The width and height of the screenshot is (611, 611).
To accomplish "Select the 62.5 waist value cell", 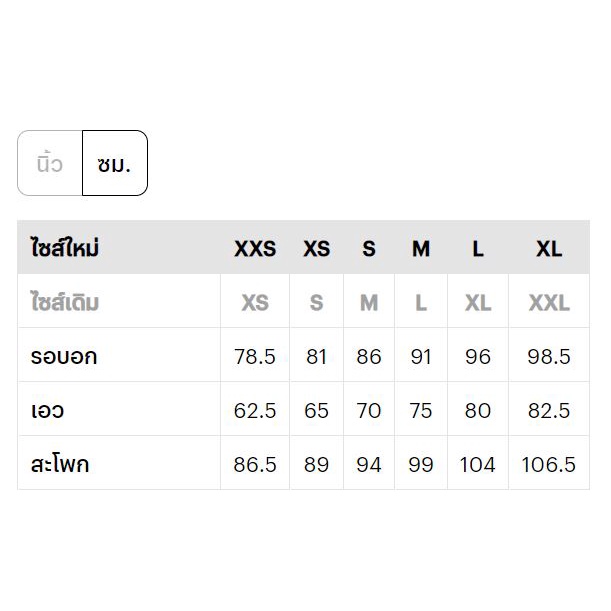I will (x=255, y=409).
